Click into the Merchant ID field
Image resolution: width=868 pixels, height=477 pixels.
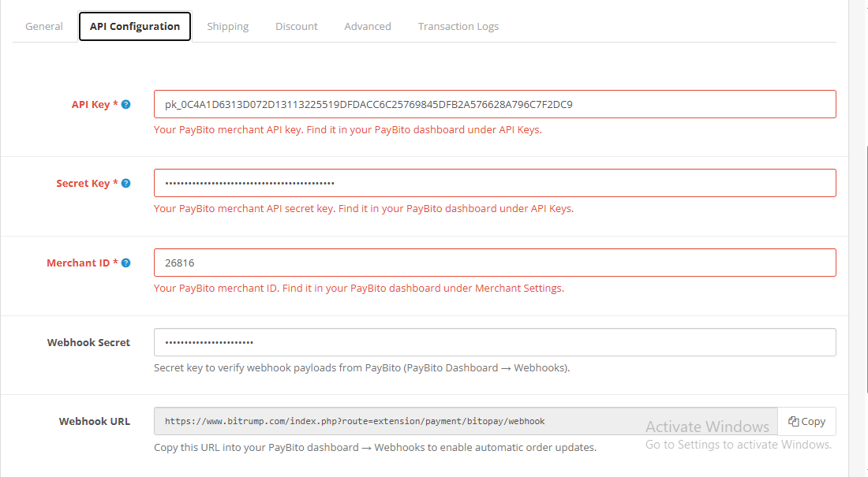[495, 263]
